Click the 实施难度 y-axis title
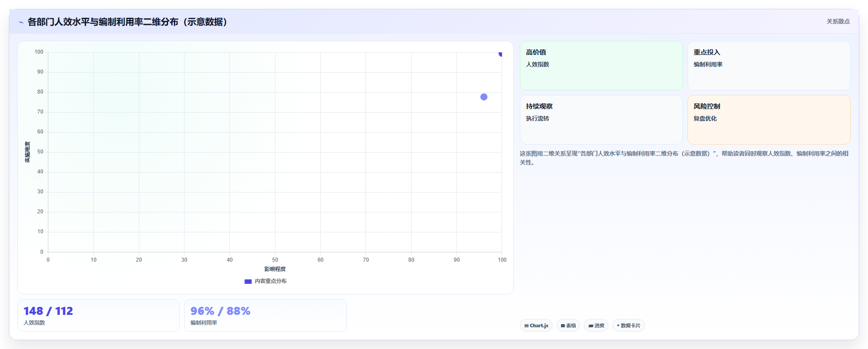This screenshot has width=868, height=349. coord(27,152)
